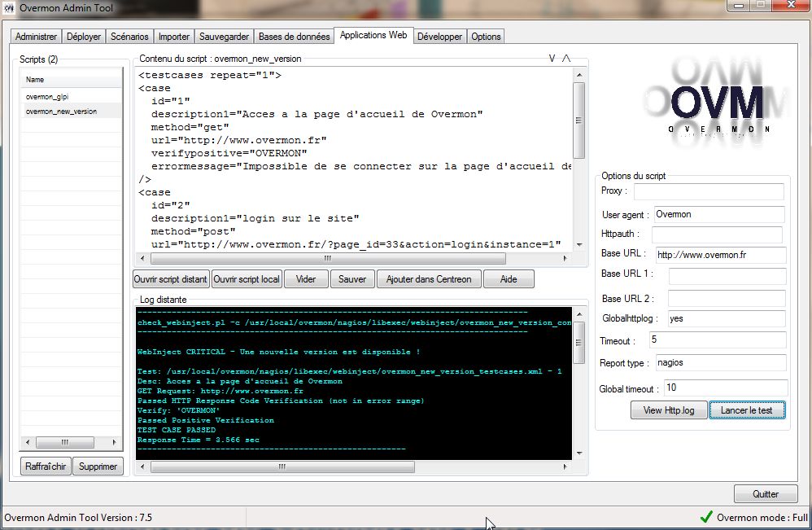The image size is (812, 530).
Task: Click the View Http.log button
Action: [x=669, y=410]
